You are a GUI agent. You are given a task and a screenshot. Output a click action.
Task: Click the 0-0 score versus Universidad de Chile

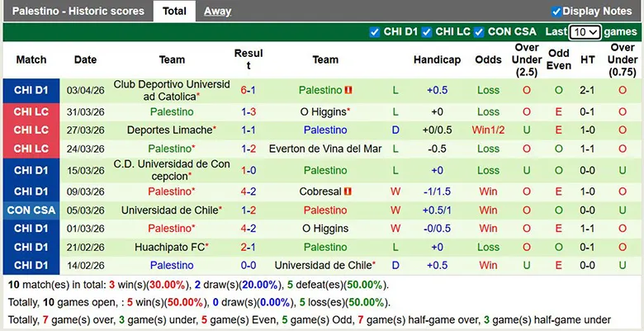tap(249, 265)
